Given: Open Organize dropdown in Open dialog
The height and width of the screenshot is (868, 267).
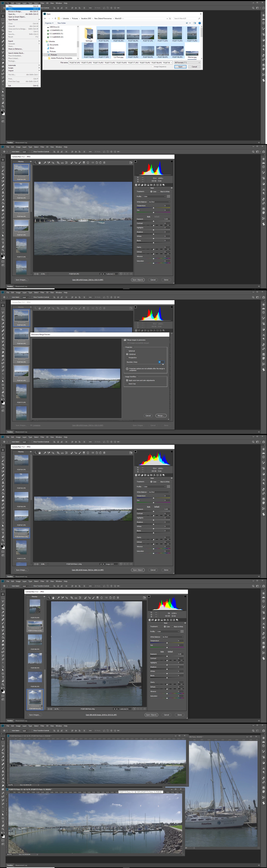Looking at the screenshot, I should (49, 23).
